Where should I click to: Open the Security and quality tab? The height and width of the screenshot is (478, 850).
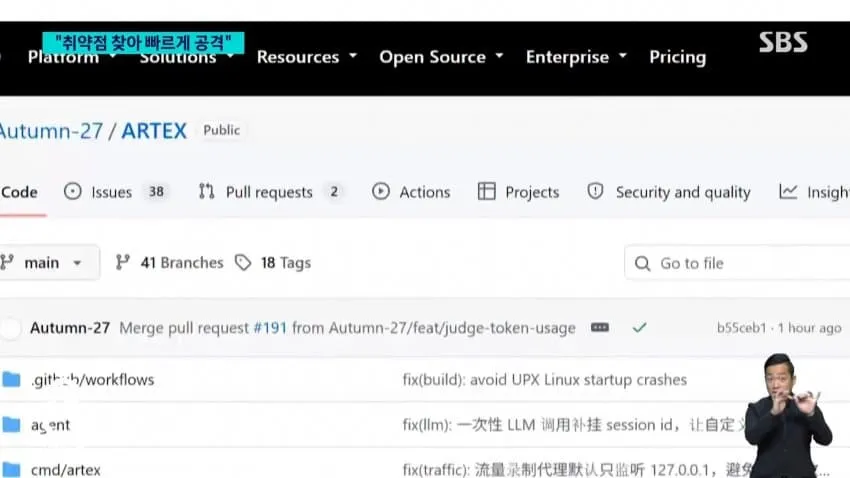coord(669,192)
